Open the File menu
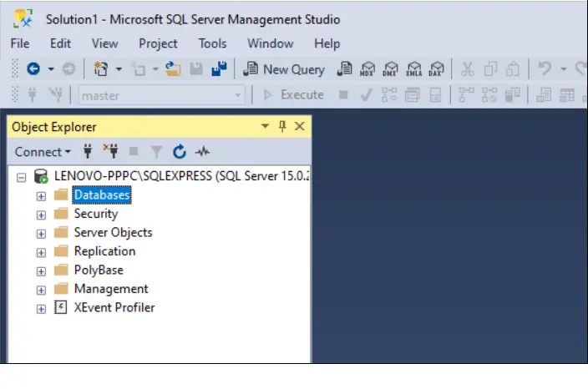Screen dimensions: 588x389 20,43
